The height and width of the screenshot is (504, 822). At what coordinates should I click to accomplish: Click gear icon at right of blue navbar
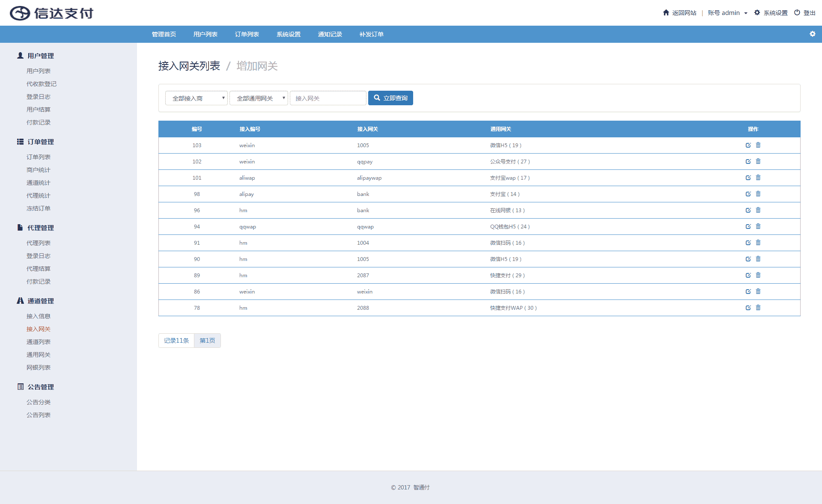(x=812, y=34)
